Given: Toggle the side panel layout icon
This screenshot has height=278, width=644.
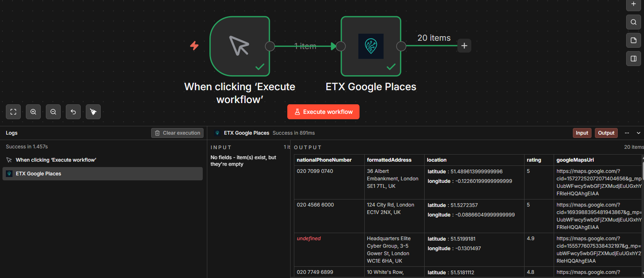Looking at the screenshot, I should point(634,59).
